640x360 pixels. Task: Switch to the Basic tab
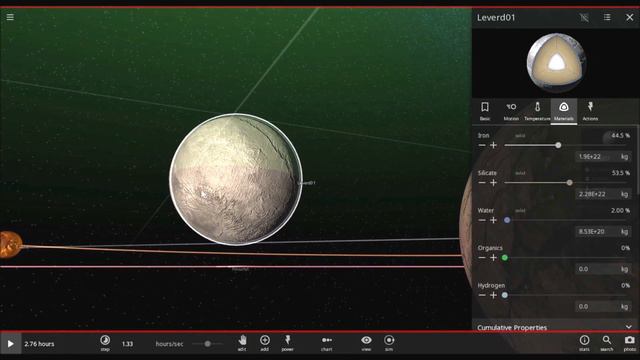484,111
